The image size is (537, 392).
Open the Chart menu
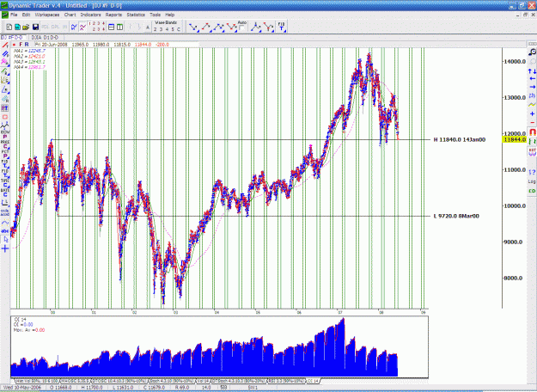tap(70, 15)
